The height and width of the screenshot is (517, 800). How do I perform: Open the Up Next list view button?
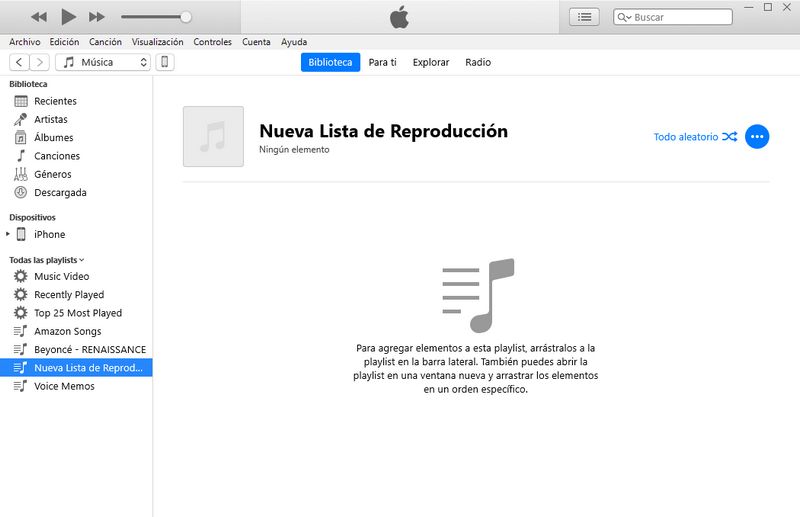(584, 17)
